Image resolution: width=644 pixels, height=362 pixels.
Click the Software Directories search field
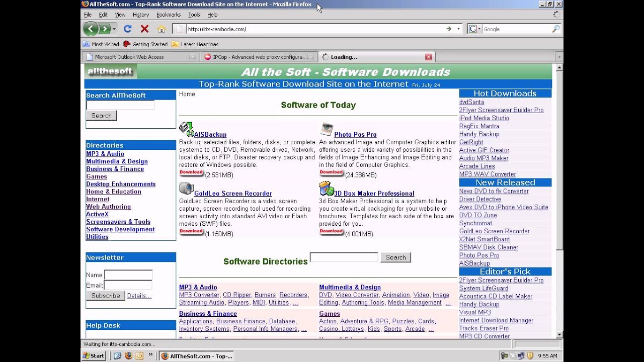[x=344, y=257]
